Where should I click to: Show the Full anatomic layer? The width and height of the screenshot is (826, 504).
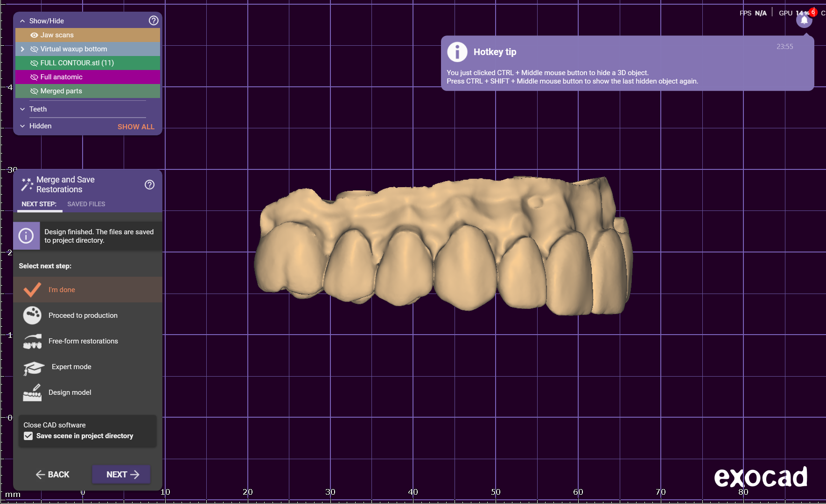click(x=34, y=77)
